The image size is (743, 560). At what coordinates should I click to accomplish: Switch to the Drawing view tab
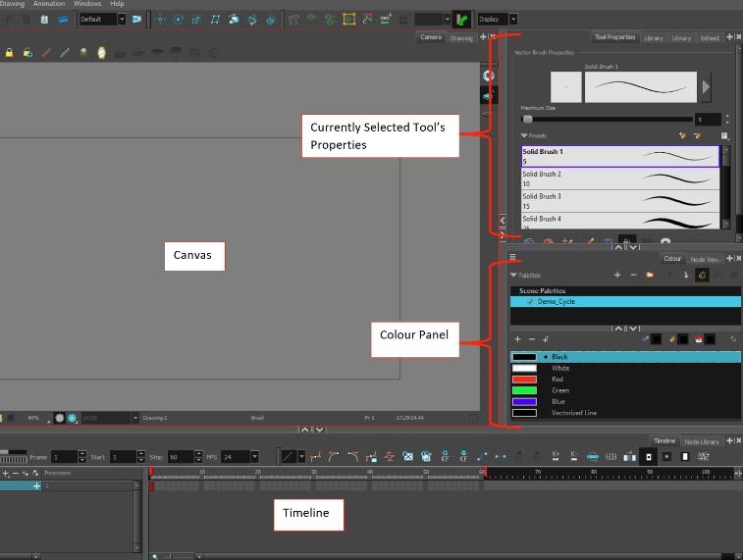pos(461,38)
